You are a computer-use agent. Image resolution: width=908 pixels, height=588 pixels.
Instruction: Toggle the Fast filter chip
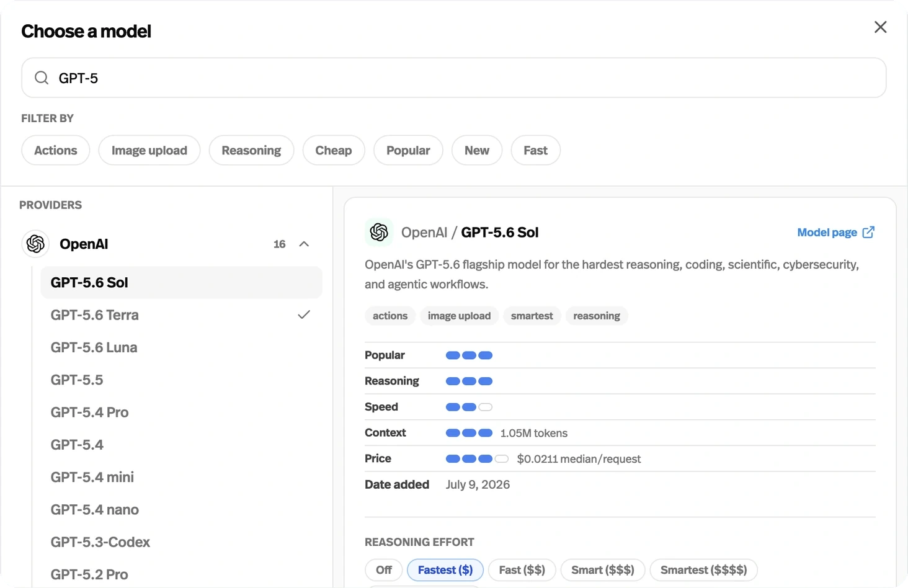536,150
